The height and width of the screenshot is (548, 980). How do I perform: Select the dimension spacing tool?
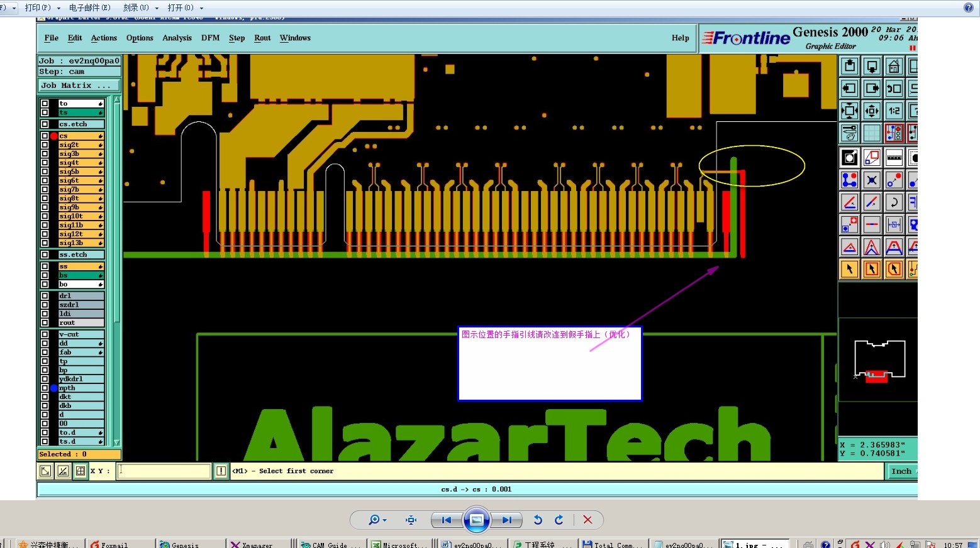(894, 224)
